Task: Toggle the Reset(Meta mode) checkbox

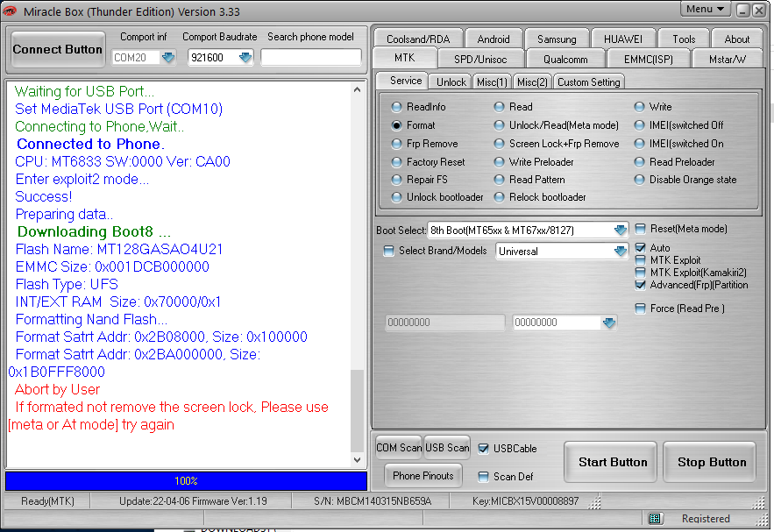Action: [x=640, y=229]
